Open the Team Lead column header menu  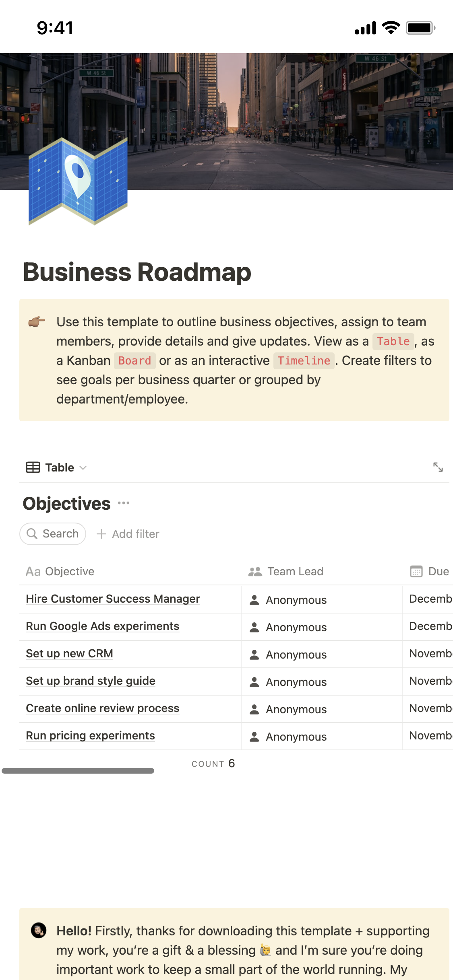coord(296,572)
